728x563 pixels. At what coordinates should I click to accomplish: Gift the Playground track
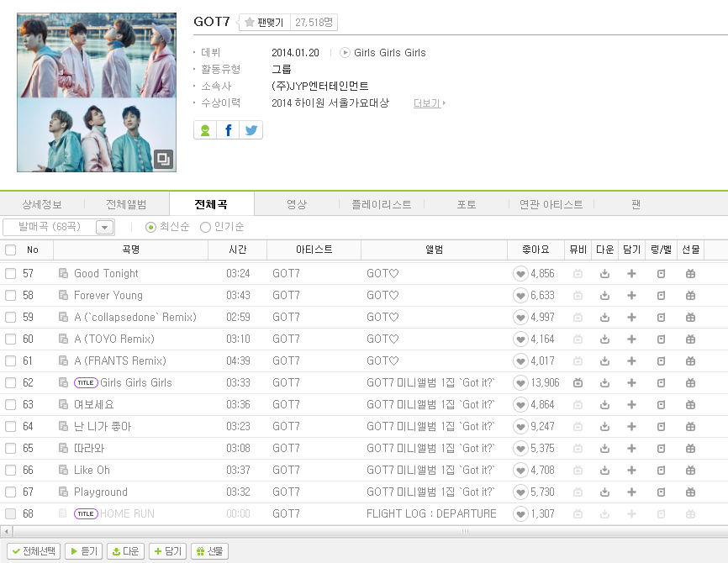pyautogui.click(x=690, y=492)
